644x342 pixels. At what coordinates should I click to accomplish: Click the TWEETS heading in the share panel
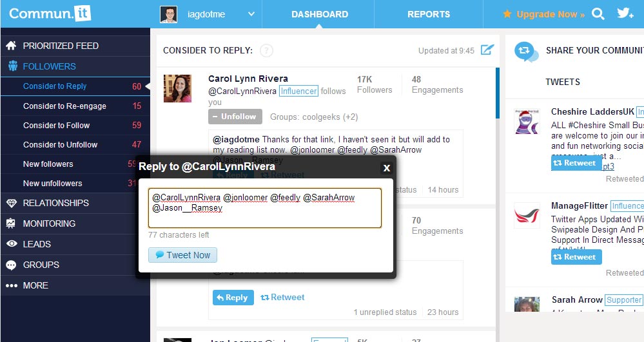click(563, 82)
